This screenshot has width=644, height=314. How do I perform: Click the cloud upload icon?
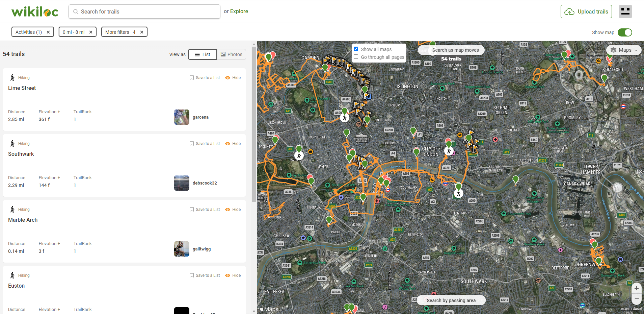569,11
